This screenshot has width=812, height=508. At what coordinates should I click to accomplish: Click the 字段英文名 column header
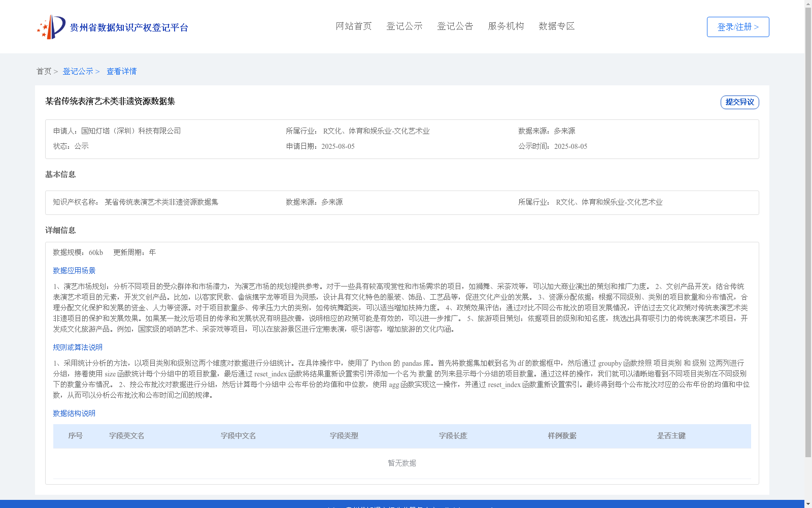tap(127, 436)
